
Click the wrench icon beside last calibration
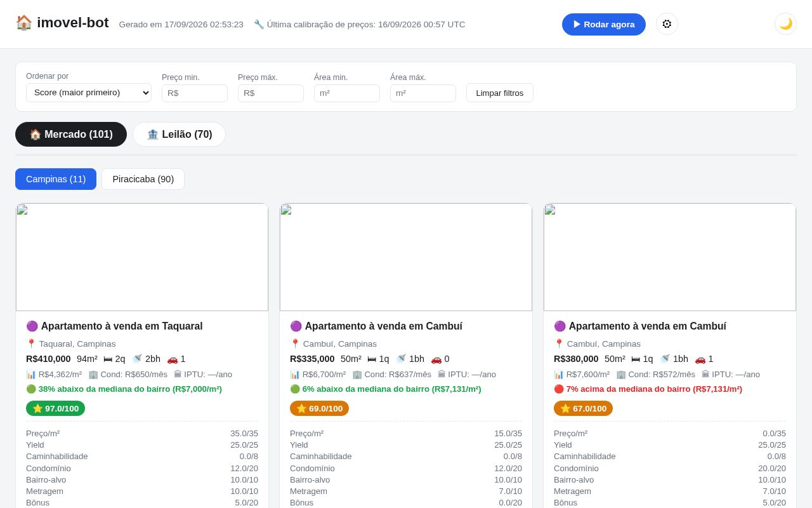click(259, 25)
